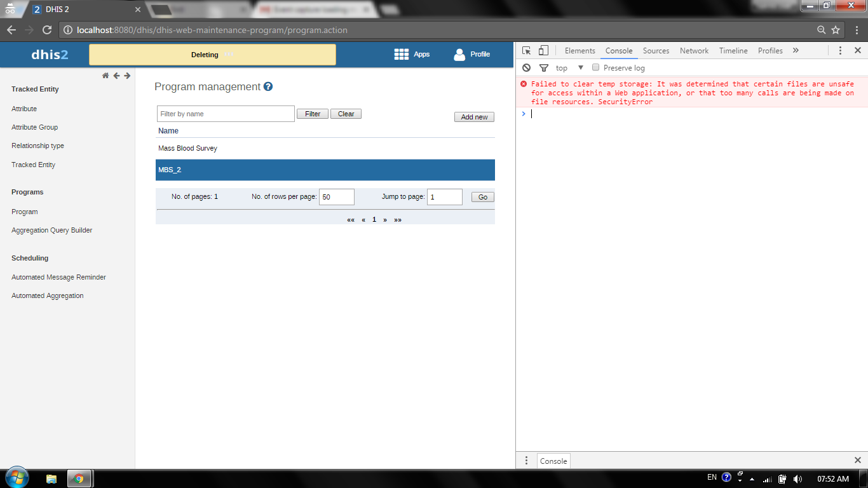
Task: Click the Add new button
Action: click(474, 117)
